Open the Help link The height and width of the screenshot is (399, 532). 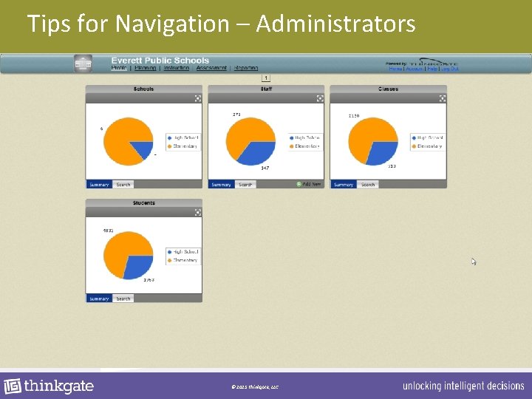pos(432,69)
